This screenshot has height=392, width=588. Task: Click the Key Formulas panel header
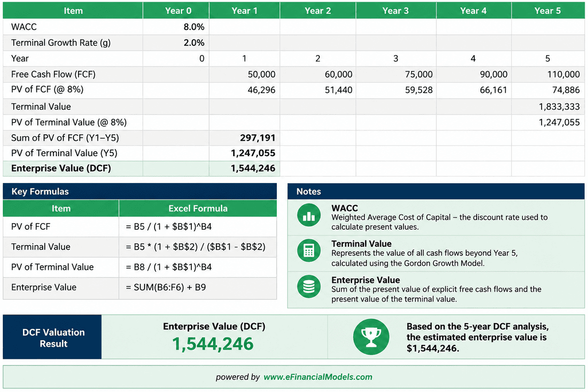(140, 191)
